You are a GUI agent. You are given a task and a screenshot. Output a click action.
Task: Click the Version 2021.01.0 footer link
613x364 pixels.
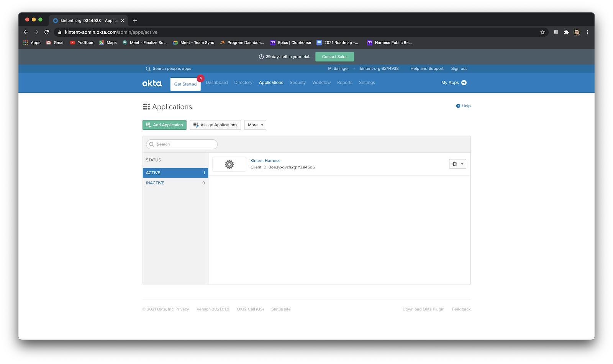click(213, 309)
